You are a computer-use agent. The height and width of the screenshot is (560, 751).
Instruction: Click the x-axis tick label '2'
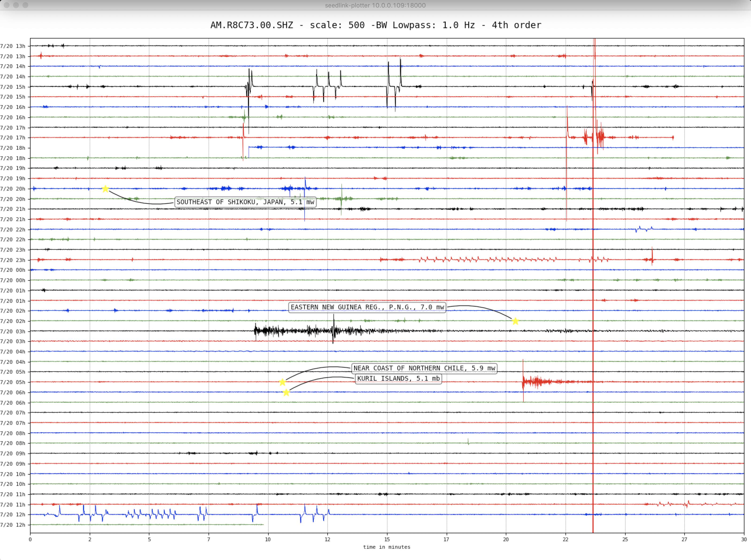pyautogui.click(x=89, y=539)
